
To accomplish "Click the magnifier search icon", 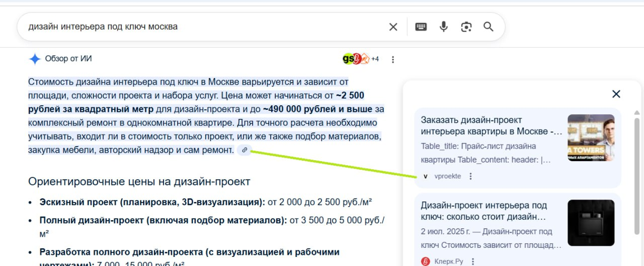I will (x=488, y=27).
